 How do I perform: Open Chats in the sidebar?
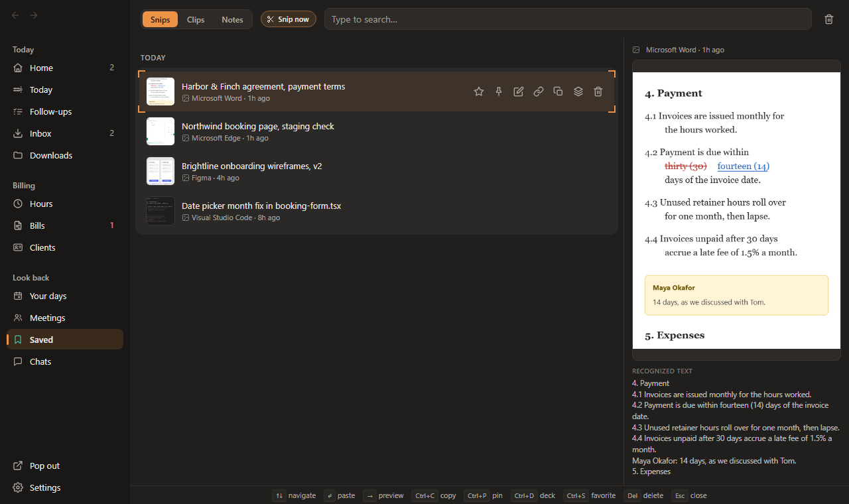65,361
